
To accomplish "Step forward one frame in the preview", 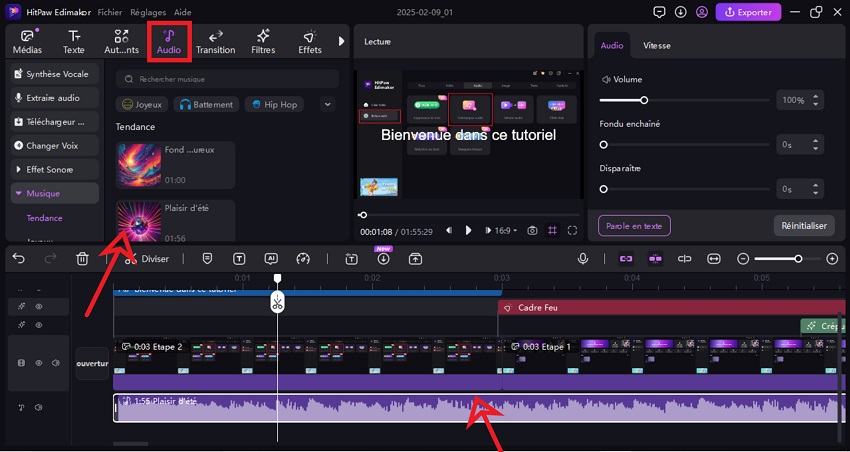I will click(488, 231).
